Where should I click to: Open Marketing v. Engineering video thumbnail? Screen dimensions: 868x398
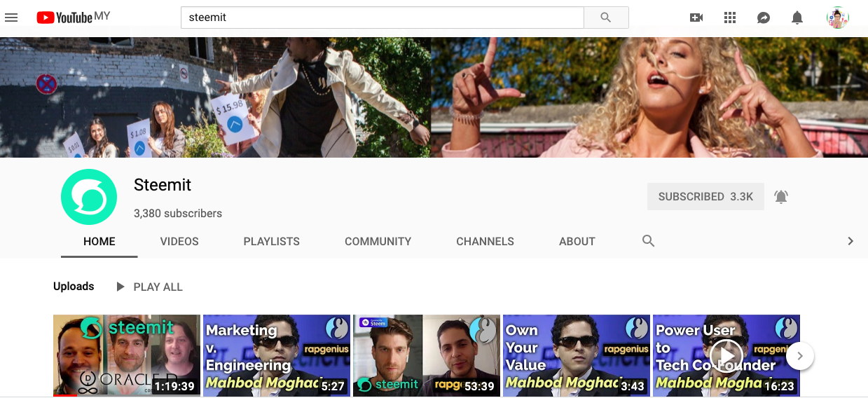[x=277, y=355]
